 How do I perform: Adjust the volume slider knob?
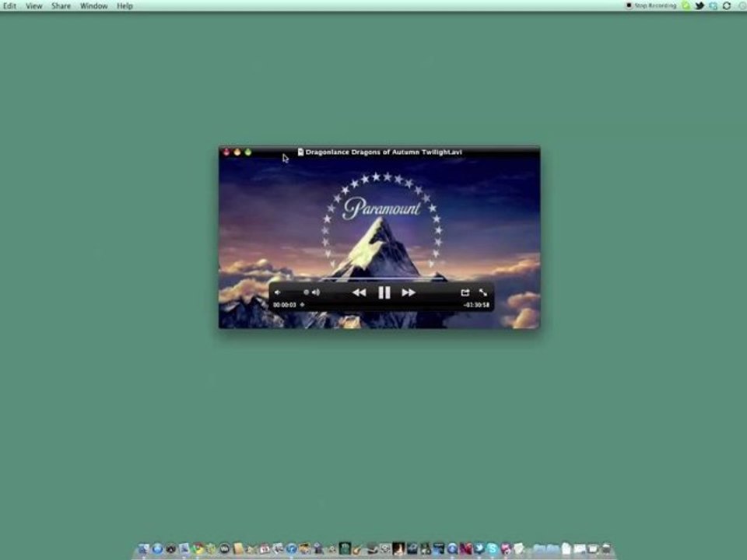[x=306, y=292]
